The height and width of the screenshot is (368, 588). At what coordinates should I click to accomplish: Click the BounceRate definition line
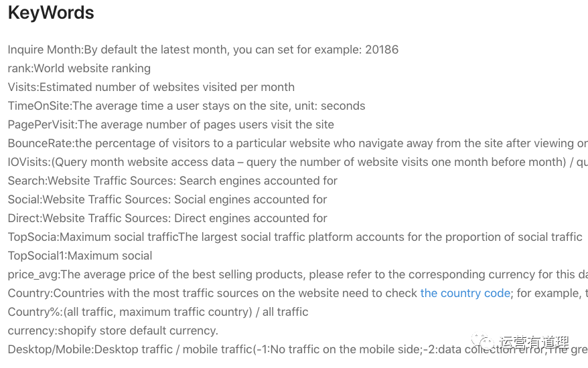tap(295, 143)
